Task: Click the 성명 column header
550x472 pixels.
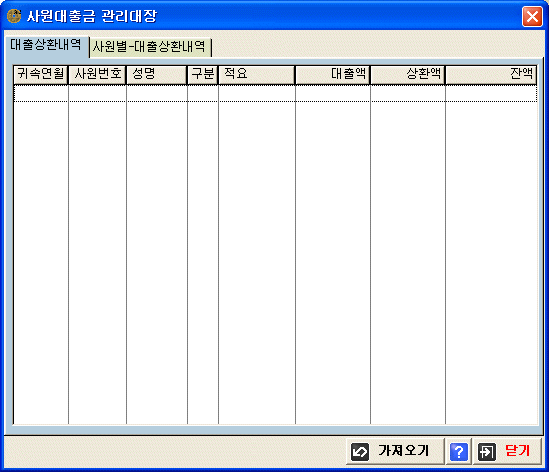Action: point(156,74)
